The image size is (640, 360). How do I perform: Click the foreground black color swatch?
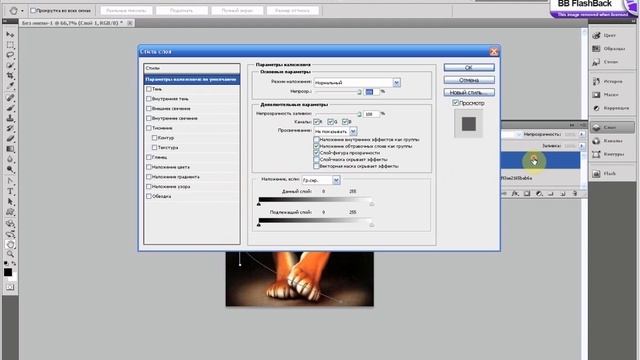tap(8, 272)
